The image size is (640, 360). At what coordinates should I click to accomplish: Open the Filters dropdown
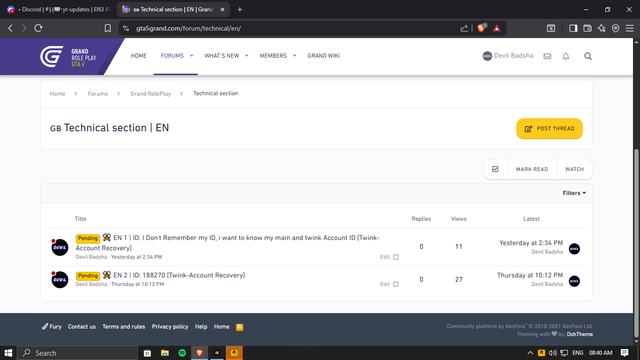click(574, 193)
